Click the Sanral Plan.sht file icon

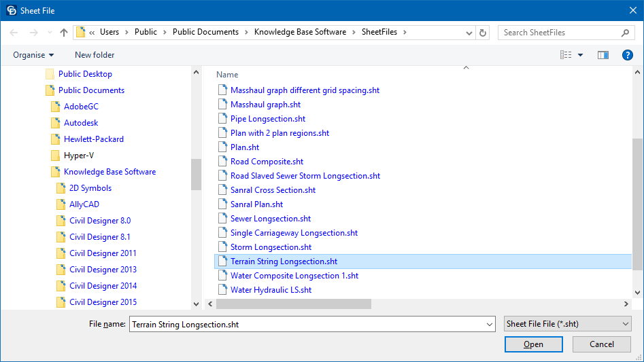tap(222, 204)
